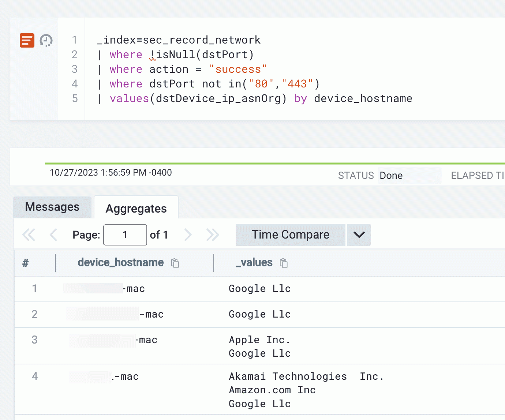Click the green search progress bar
The width and height of the screenshot is (505, 420).
(274, 163)
